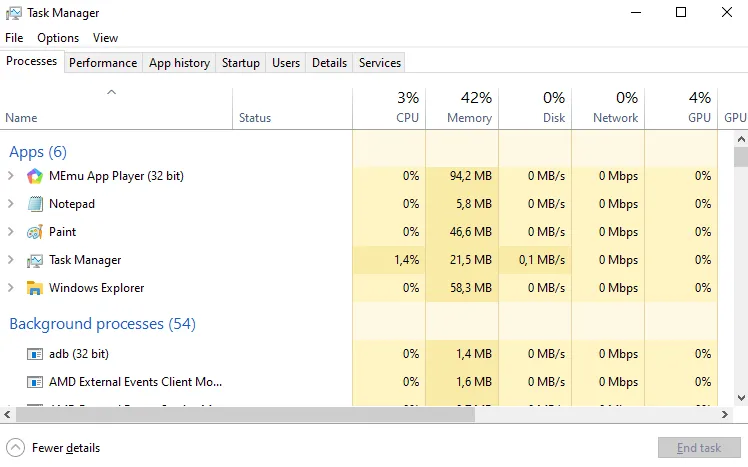
Task: Sort by the 4% GPU column header
Action: (x=681, y=109)
